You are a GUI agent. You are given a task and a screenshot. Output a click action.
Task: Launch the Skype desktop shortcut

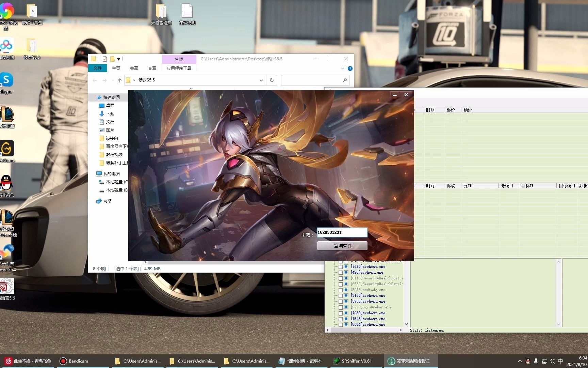6,83
